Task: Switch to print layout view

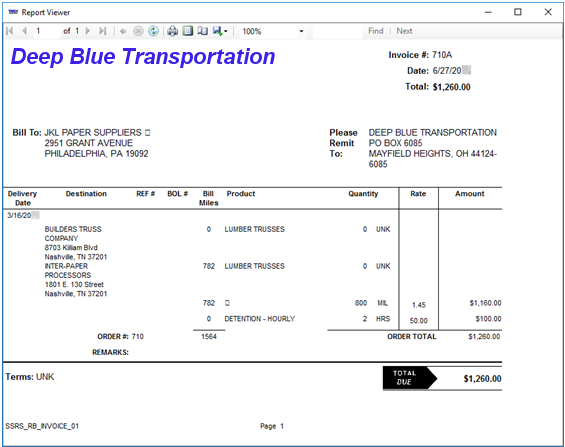Action: (x=187, y=31)
